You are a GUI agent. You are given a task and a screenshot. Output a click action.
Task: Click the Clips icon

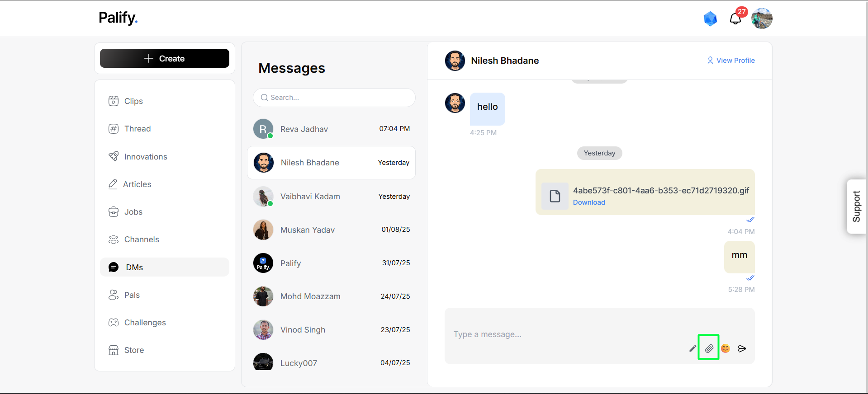[114, 101]
